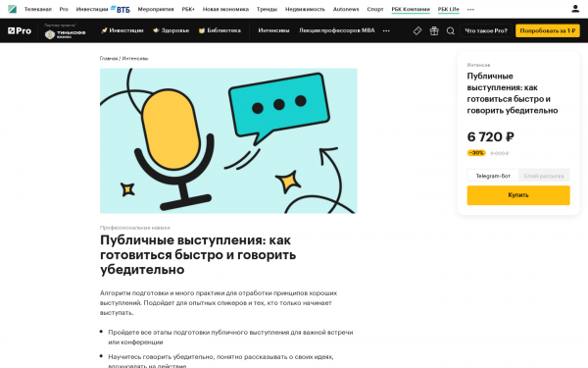This screenshot has width=588, height=368.
Task: Click the sidebar course title Публичные выступления
Action: point(513,93)
